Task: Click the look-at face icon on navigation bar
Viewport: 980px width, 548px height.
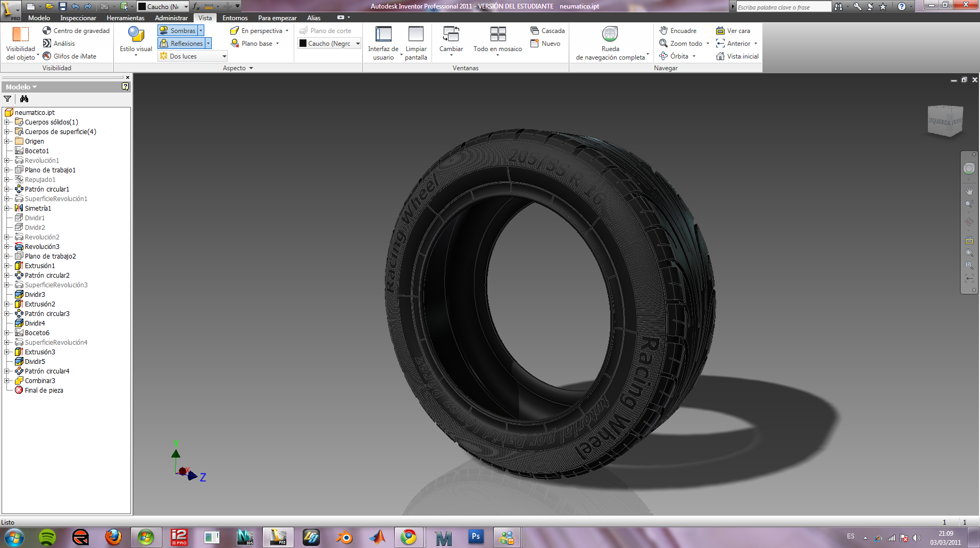Action: 969,240
